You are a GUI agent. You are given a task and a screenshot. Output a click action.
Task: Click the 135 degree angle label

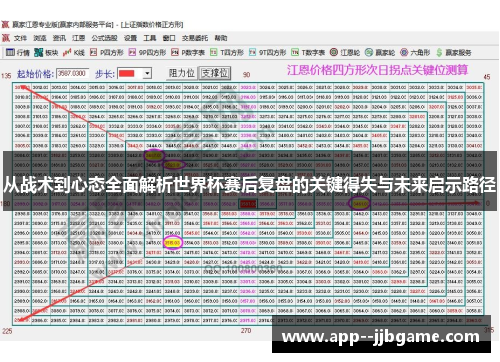6,76
